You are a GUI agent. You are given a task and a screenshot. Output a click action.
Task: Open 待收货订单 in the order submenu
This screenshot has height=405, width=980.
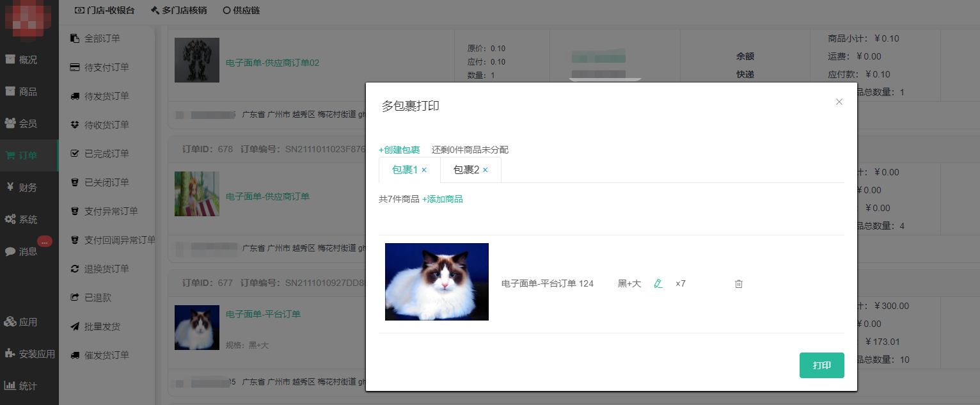[107, 125]
